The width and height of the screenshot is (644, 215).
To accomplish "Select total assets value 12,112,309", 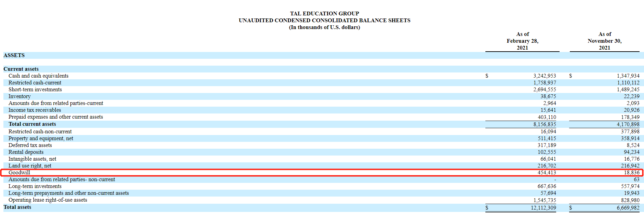I will pos(543,208).
